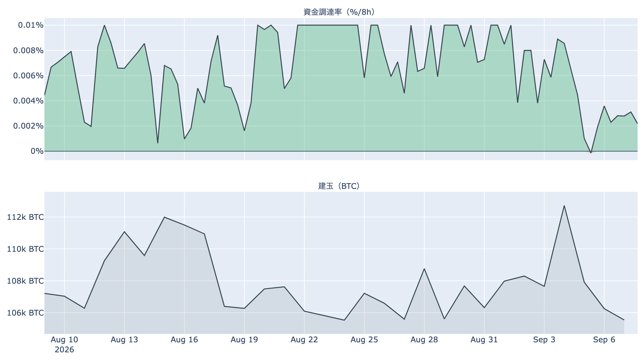This screenshot has width=644, height=361.
Task: Click the Aug 25 date label
Action: [x=364, y=340]
